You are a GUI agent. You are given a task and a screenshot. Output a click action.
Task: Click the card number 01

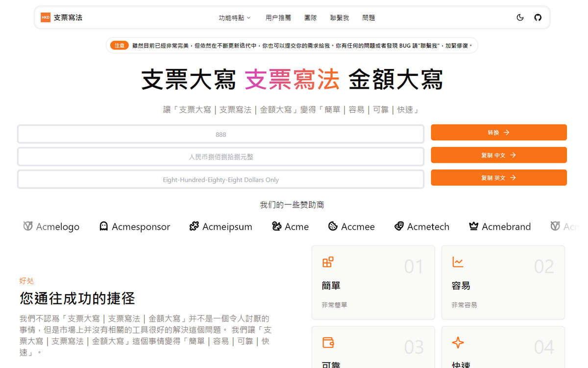click(x=414, y=267)
